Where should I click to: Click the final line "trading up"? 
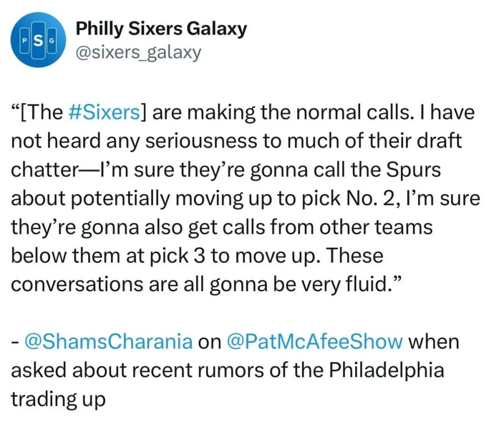[58, 400]
